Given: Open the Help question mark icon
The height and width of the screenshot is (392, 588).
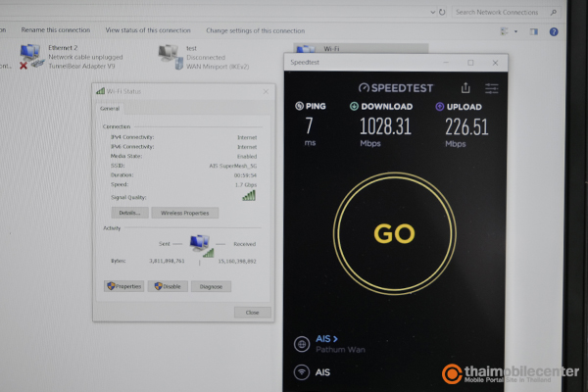Looking at the screenshot, I should tap(554, 32).
